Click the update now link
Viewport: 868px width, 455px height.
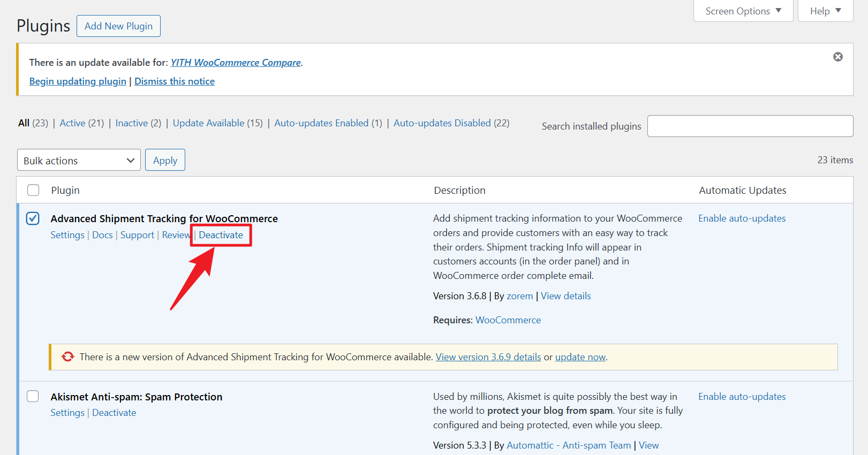click(x=580, y=357)
